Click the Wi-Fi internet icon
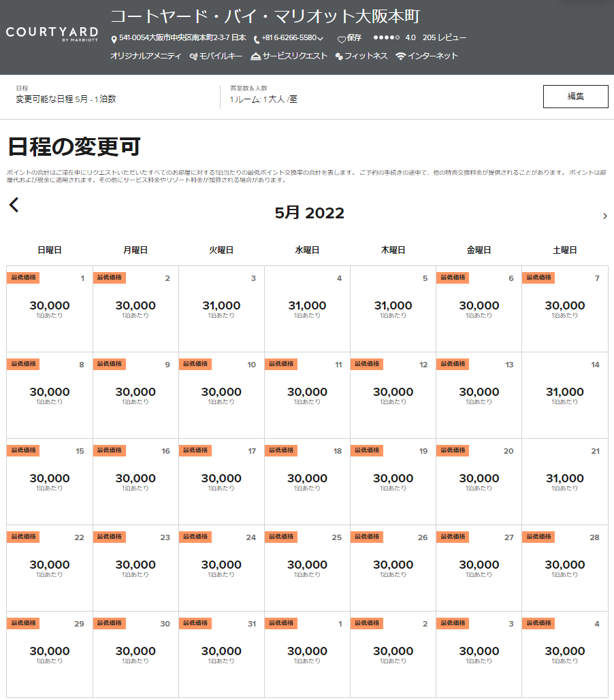 pos(400,56)
